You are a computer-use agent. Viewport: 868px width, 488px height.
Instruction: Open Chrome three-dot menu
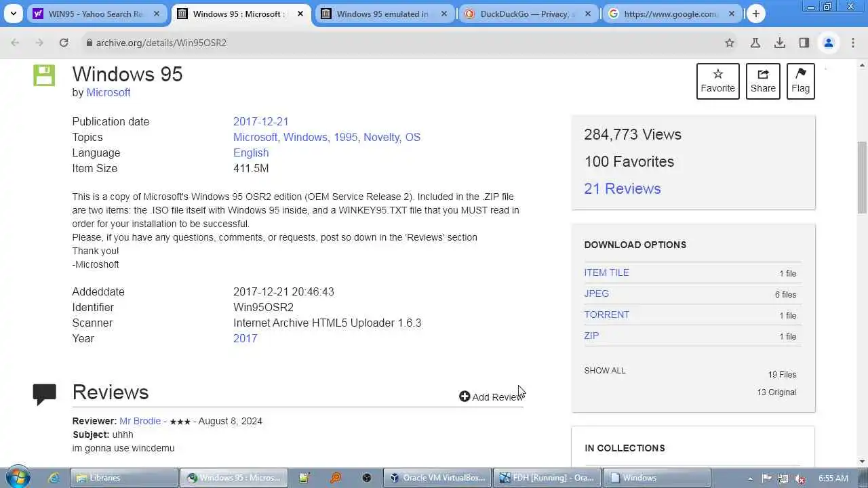pyautogui.click(x=853, y=43)
